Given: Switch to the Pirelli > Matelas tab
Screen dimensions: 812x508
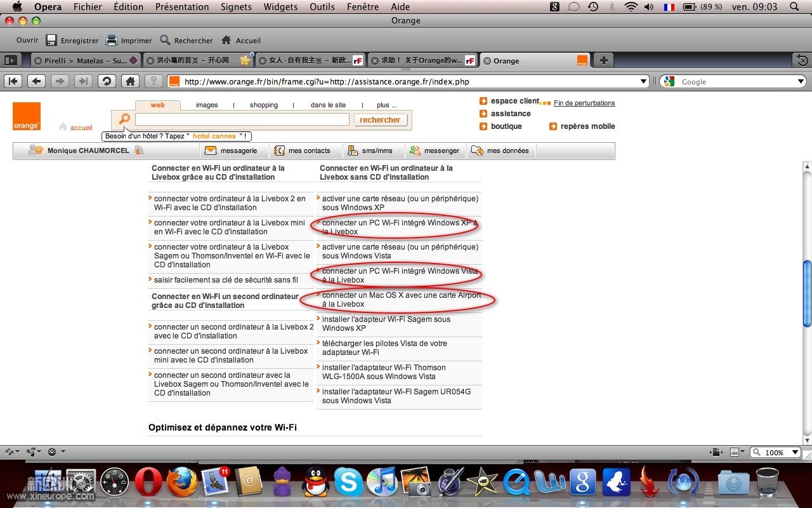Looking at the screenshot, I should [x=86, y=61].
